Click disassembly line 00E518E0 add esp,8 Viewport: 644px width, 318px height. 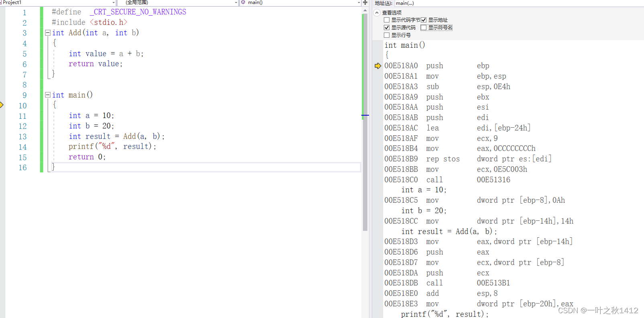(441, 294)
